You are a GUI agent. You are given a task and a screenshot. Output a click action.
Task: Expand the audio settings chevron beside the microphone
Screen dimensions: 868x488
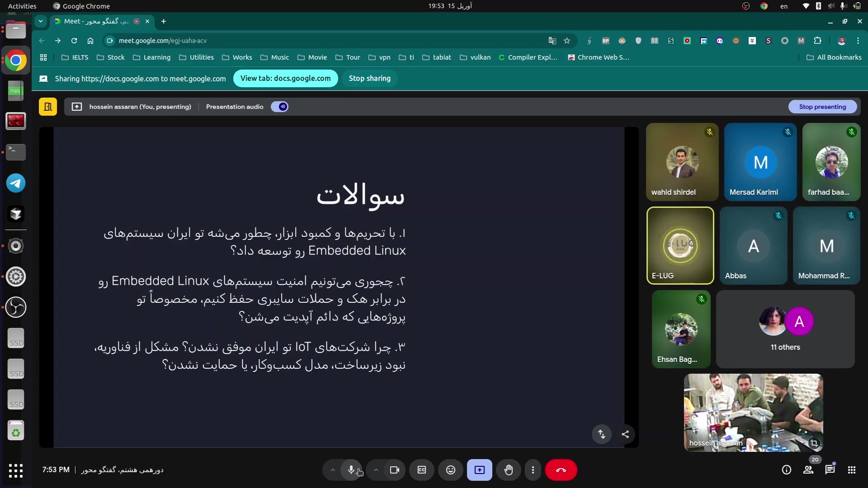332,470
